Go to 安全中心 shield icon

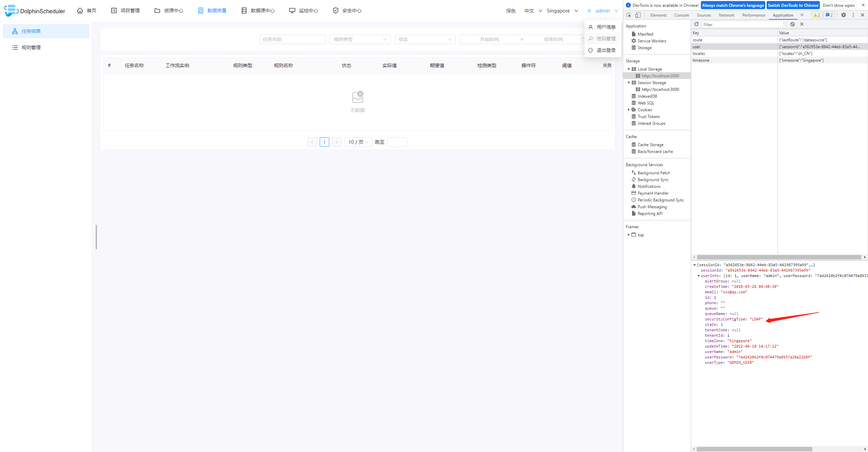[335, 11]
